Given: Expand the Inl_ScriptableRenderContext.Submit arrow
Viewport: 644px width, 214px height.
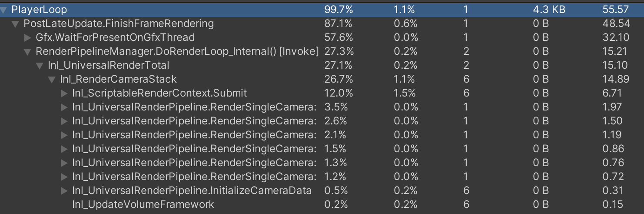Looking at the screenshot, I should (x=64, y=93).
